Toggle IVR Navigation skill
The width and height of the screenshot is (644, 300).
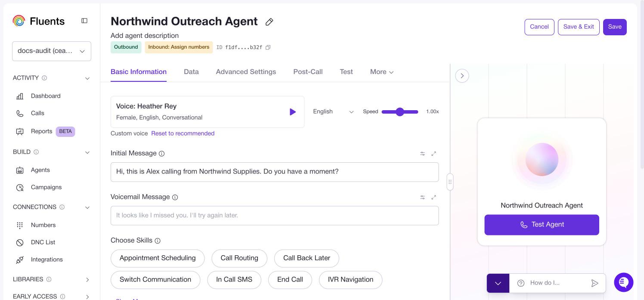point(350,280)
